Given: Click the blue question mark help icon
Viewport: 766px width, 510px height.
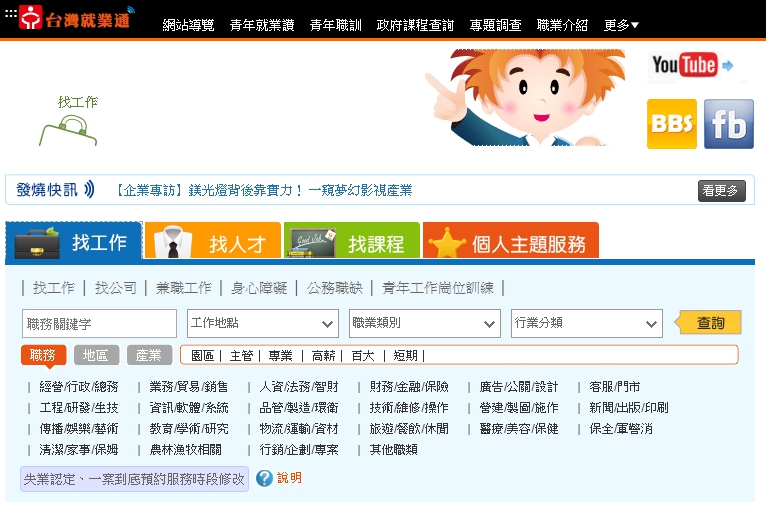Looking at the screenshot, I should click(x=264, y=478).
